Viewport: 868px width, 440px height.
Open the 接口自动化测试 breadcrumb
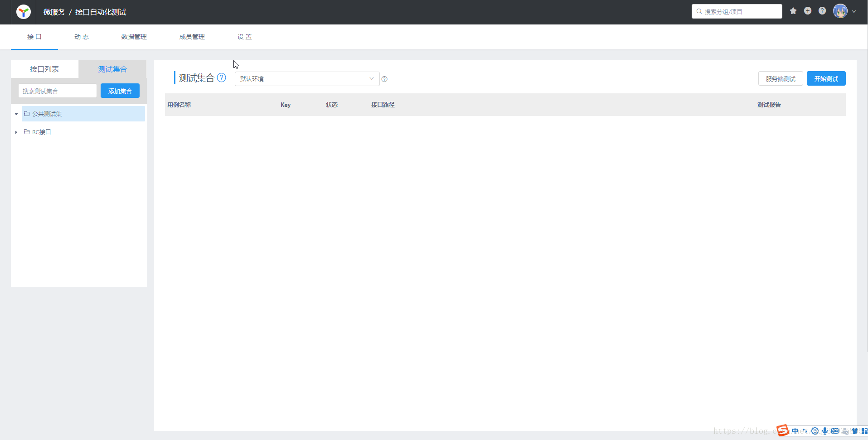pos(101,12)
